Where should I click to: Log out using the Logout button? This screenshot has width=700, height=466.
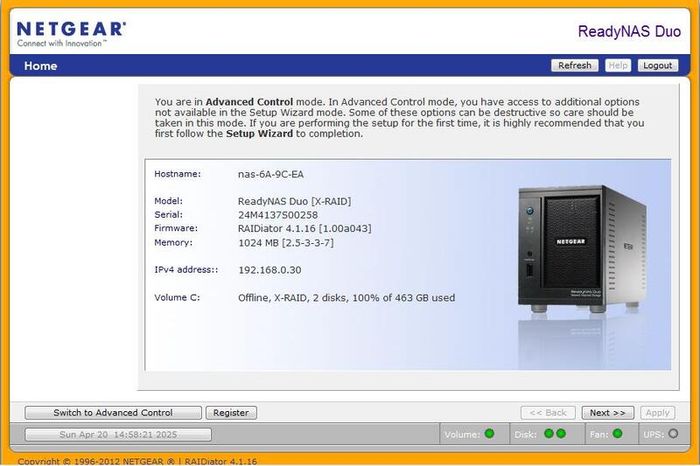(x=658, y=65)
